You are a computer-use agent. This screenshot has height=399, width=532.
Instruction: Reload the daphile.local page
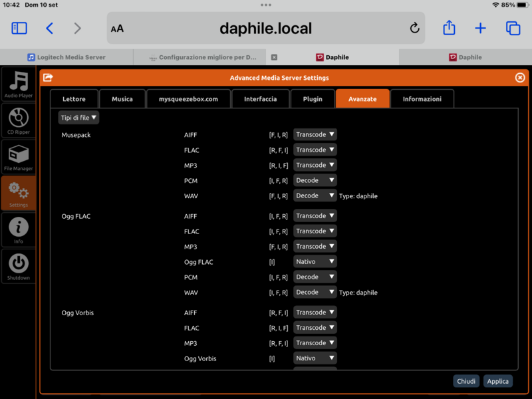414,28
